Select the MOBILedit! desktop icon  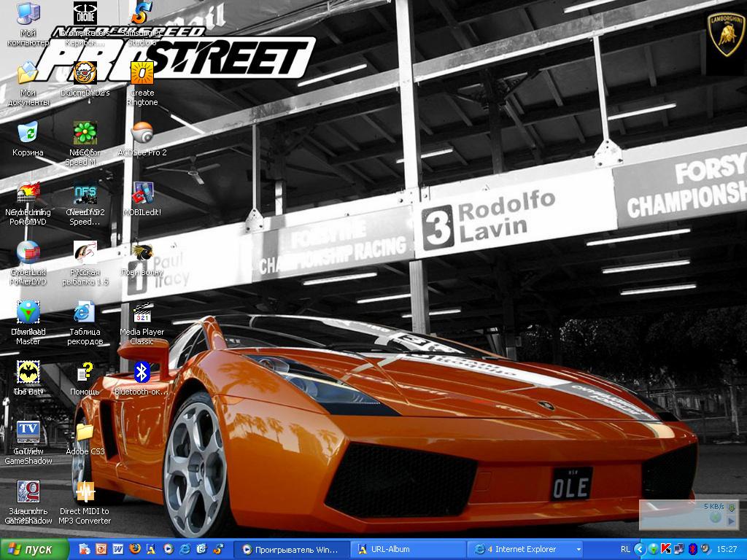[142, 192]
